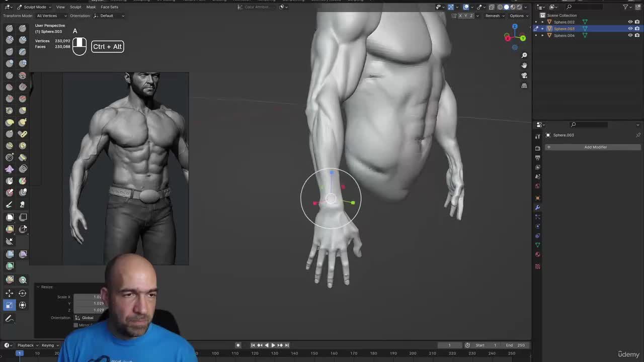Click the Y axis on navigation gizmo
Screen dimensions: 644x362
(523, 38)
